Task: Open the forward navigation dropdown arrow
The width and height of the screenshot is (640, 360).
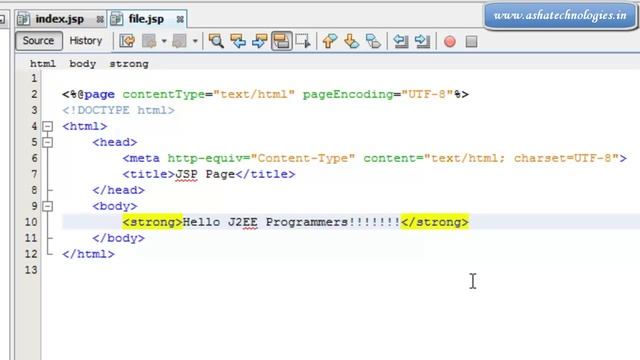Action: (x=195, y=41)
